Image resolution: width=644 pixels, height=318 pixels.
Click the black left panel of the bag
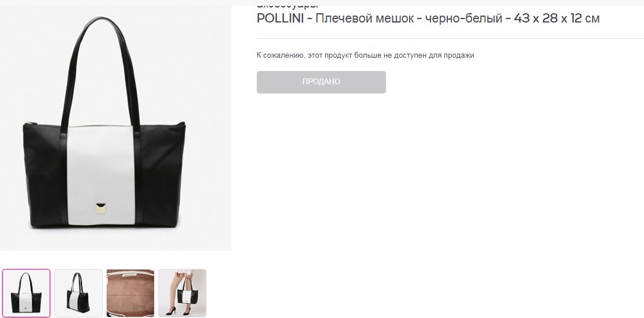pos(44,175)
